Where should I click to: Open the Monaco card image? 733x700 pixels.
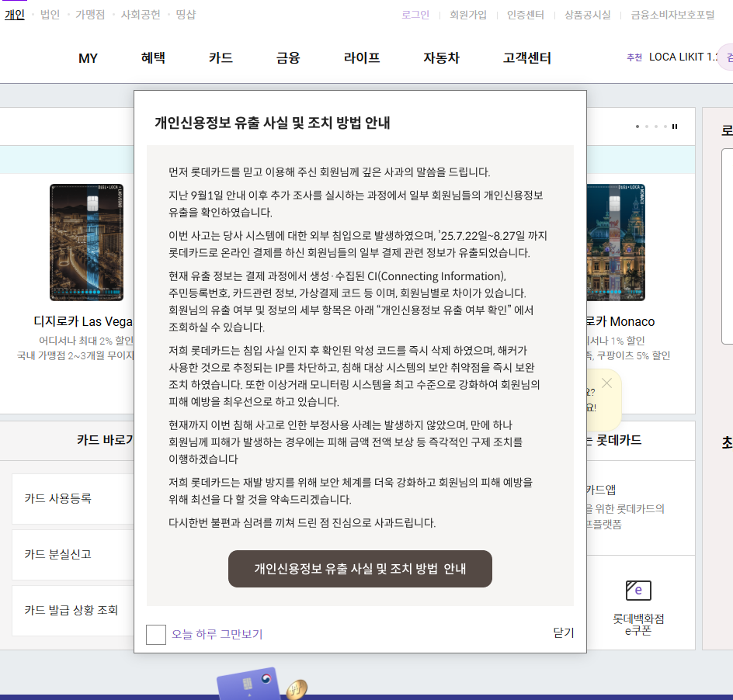point(616,242)
